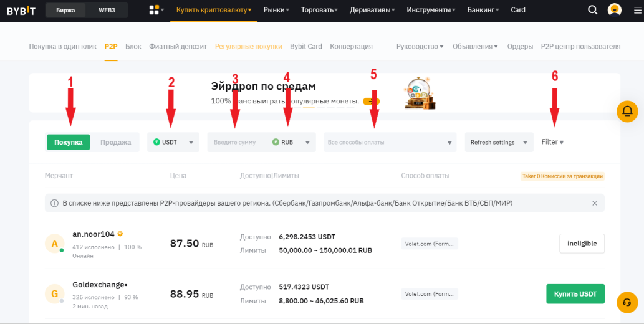644x324 pixels.
Task: Click verified badge next to an.noor104
Action: (x=120, y=234)
